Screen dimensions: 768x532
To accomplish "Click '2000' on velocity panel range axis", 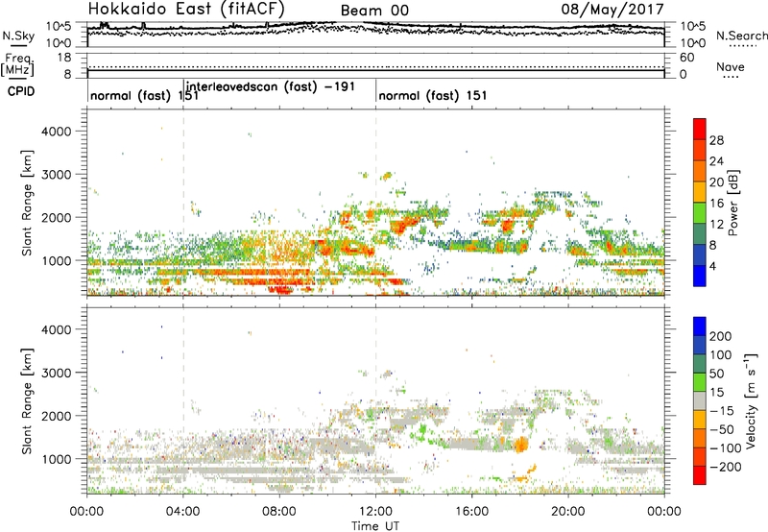I will pos(56,416).
